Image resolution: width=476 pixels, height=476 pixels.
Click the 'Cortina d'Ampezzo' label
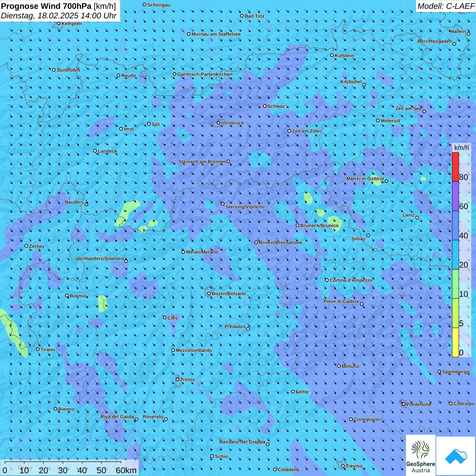[x=351, y=280]
